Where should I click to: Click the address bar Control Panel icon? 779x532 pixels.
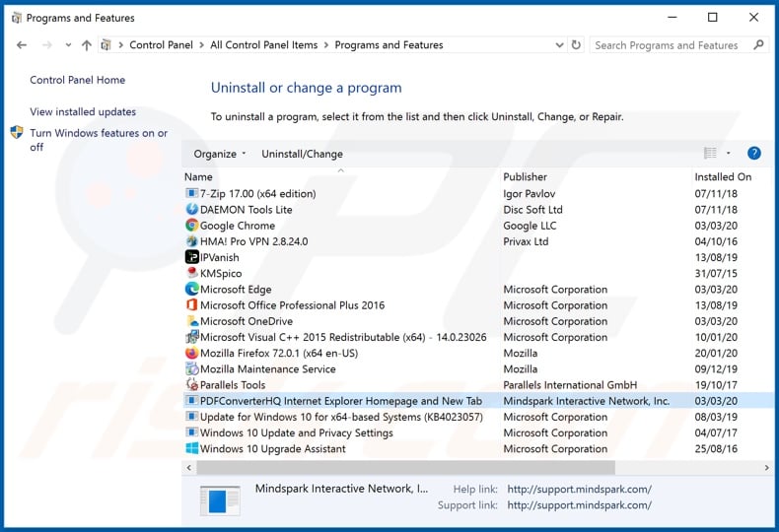(106, 45)
